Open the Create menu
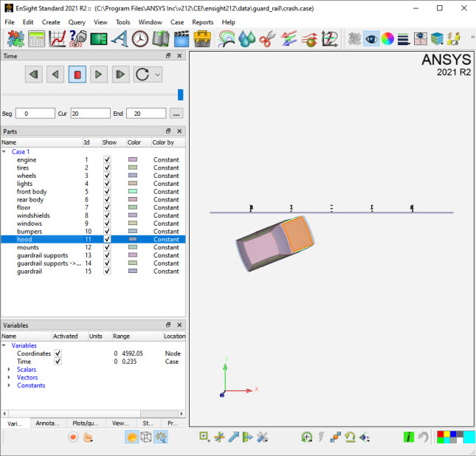Viewport: 476px width, 456px height. coord(51,22)
